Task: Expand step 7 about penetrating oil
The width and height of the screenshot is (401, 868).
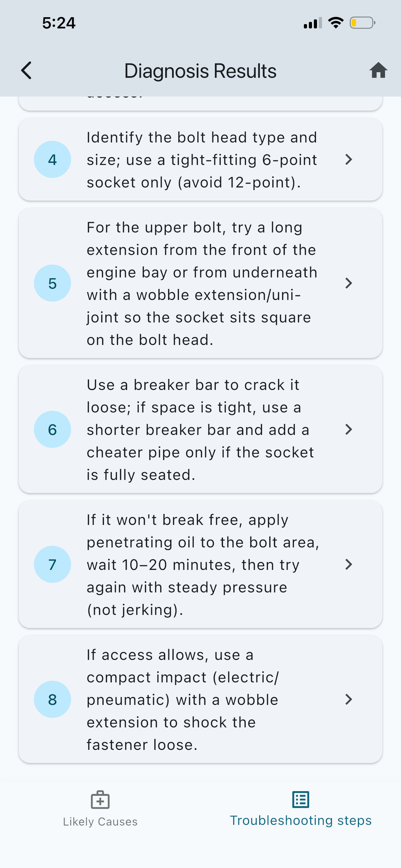Action: (349, 564)
